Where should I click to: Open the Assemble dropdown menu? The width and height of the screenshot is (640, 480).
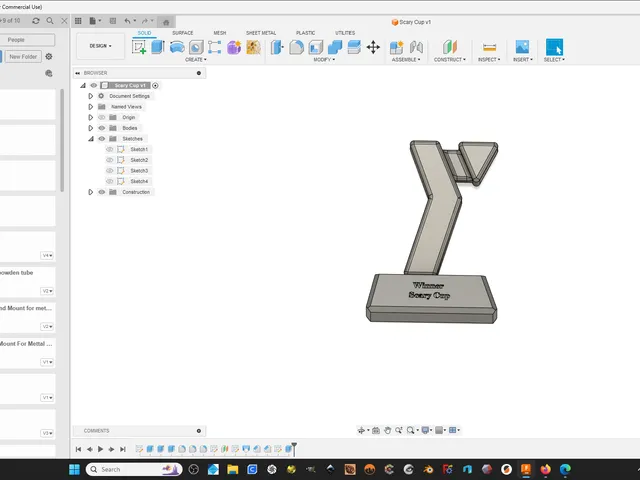point(406,60)
